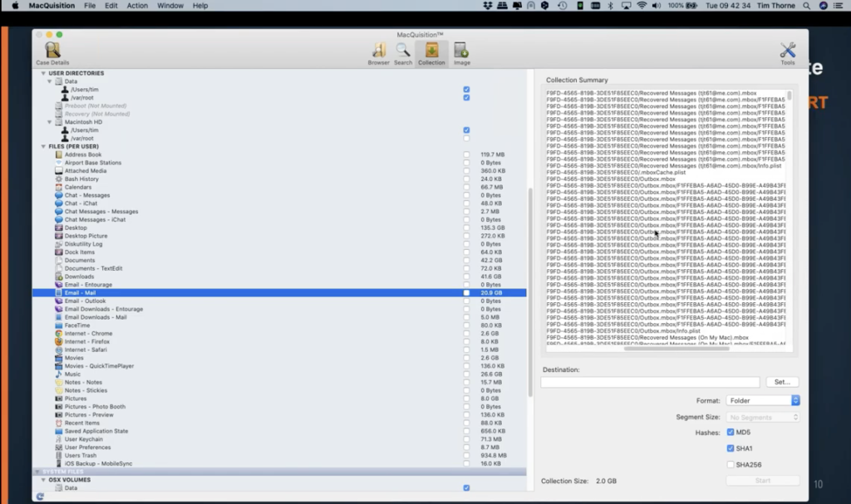Open Spotlight search in menu bar
The width and height of the screenshot is (851, 504).
[x=806, y=6]
